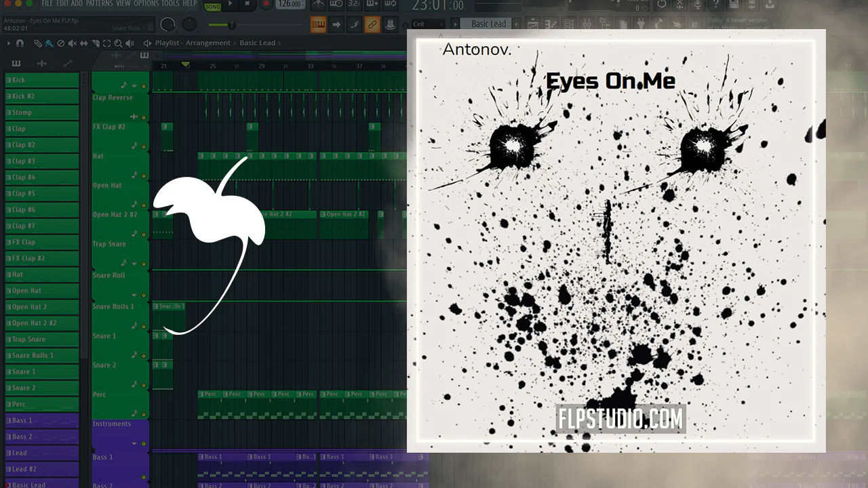868x488 pixels.
Task: Show patterns with the picker piano icon
Action: (x=16, y=64)
